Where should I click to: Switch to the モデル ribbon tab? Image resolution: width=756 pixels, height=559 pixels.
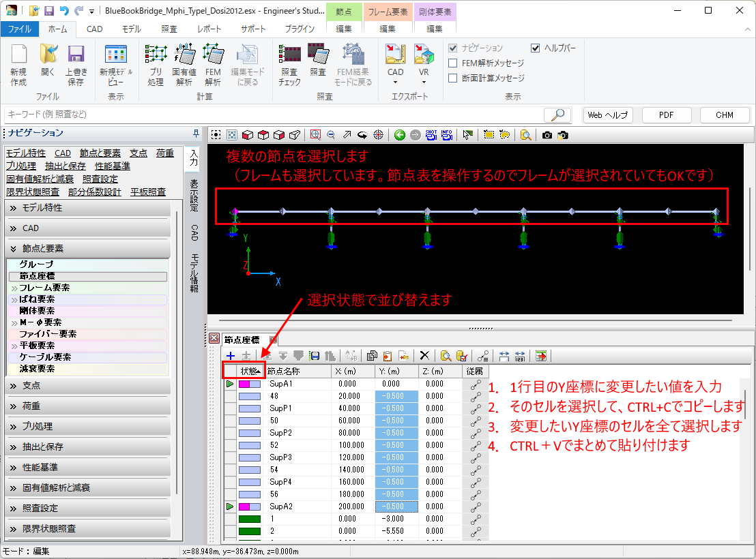point(132,29)
